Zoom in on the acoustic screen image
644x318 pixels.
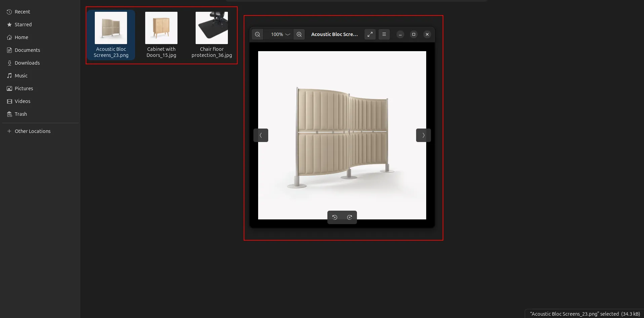pyautogui.click(x=299, y=34)
